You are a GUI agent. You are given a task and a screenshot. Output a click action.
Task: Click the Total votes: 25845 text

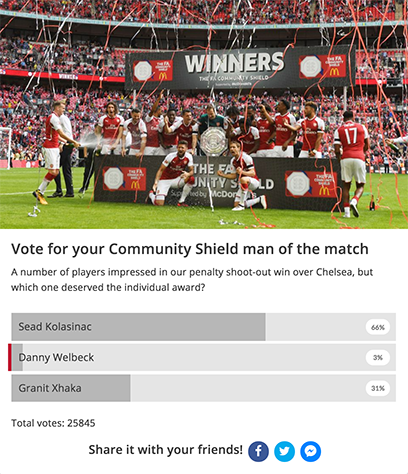pyautogui.click(x=53, y=423)
